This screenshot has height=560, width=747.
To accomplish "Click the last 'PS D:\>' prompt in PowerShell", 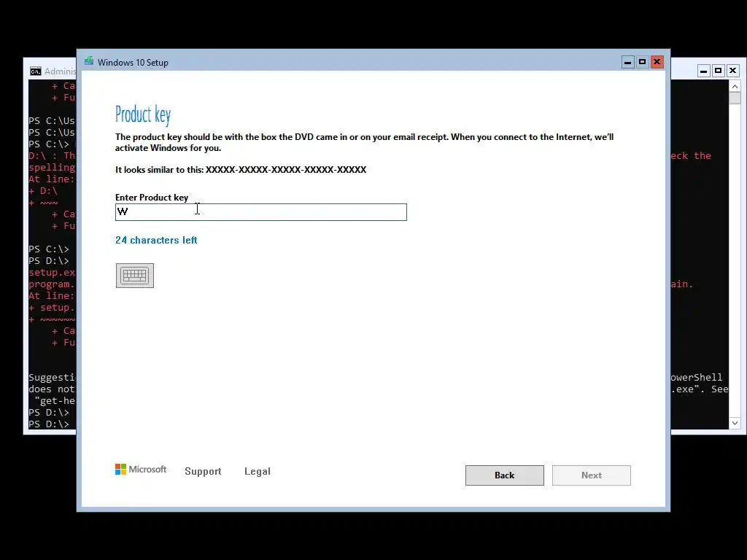I will (49, 424).
